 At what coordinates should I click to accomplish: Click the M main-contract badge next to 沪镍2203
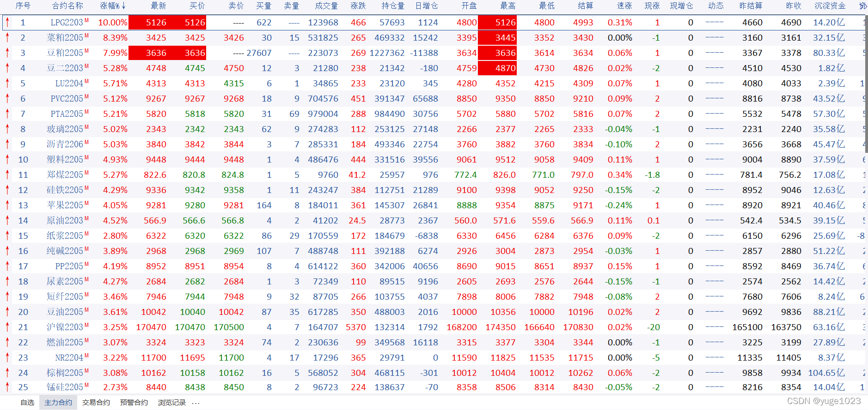(87, 325)
